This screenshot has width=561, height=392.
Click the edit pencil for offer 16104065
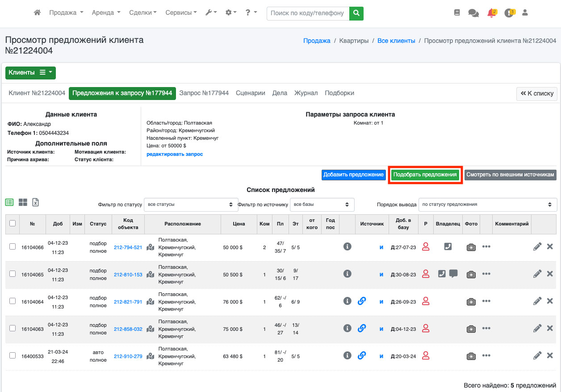click(x=537, y=274)
